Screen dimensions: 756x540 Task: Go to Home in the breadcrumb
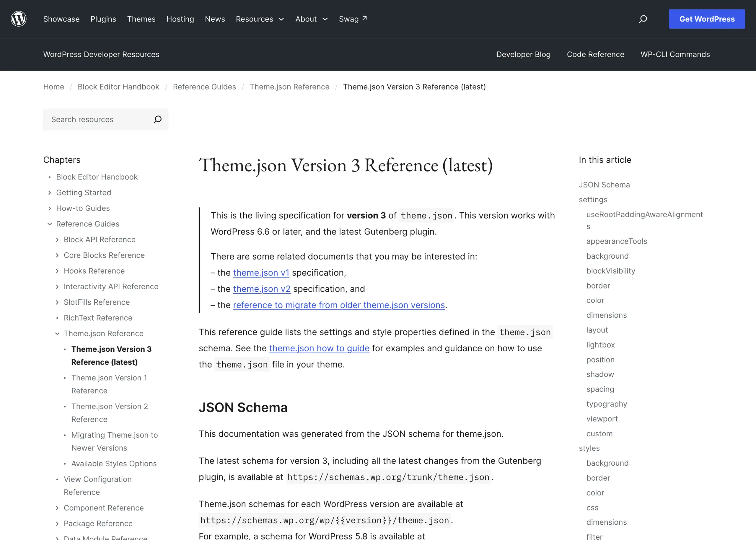click(53, 87)
